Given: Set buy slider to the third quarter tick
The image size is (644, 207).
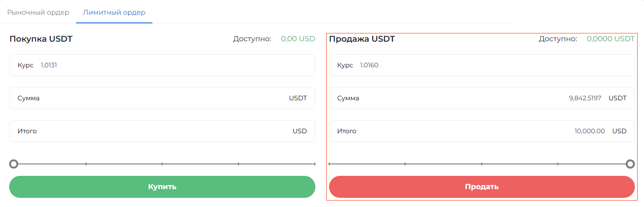Looking at the screenshot, I should coord(238,163).
